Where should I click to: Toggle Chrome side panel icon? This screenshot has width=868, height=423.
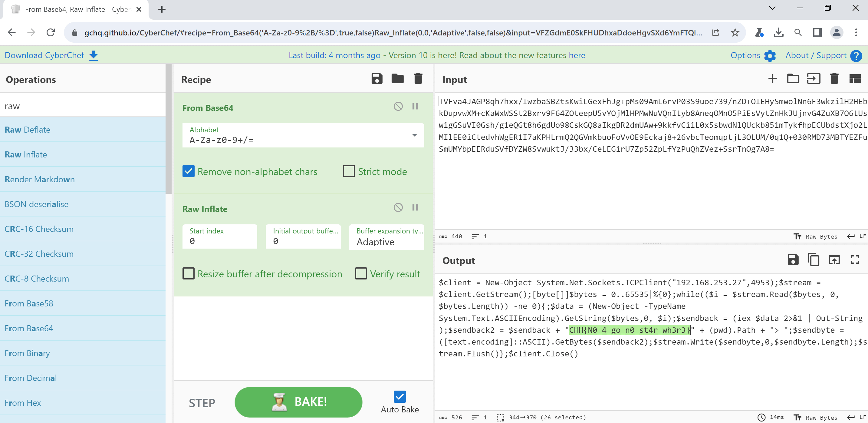coord(817,32)
